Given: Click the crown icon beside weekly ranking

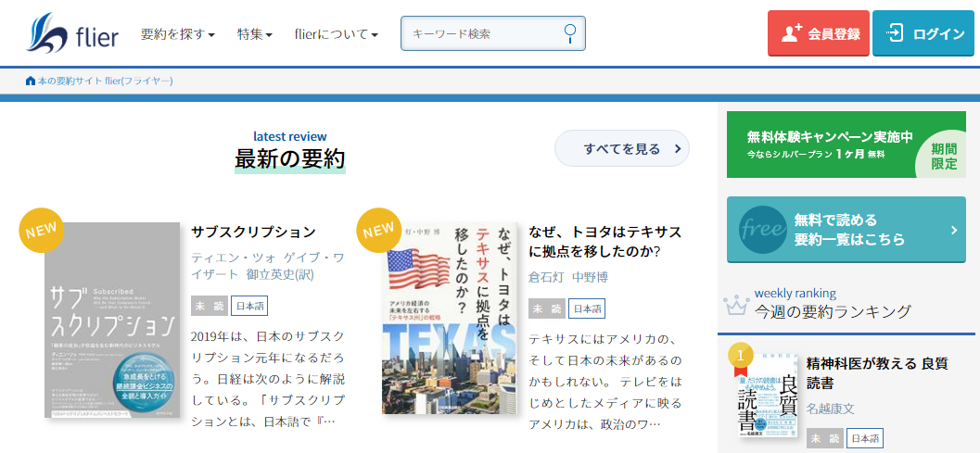Looking at the screenshot, I should coord(735,304).
